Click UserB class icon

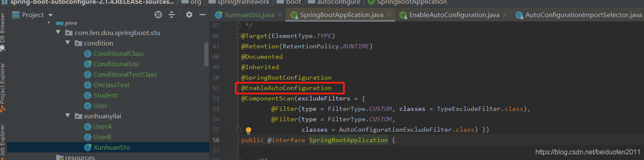(x=88, y=137)
